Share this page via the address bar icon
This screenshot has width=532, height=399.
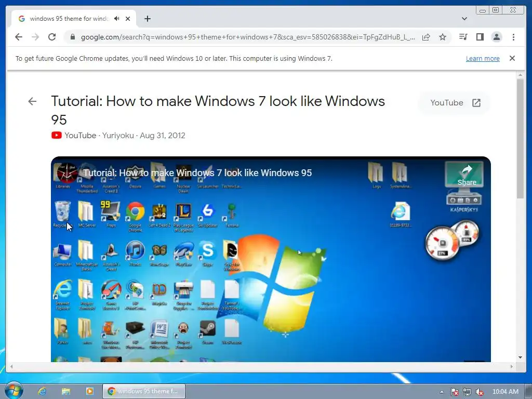point(426,37)
